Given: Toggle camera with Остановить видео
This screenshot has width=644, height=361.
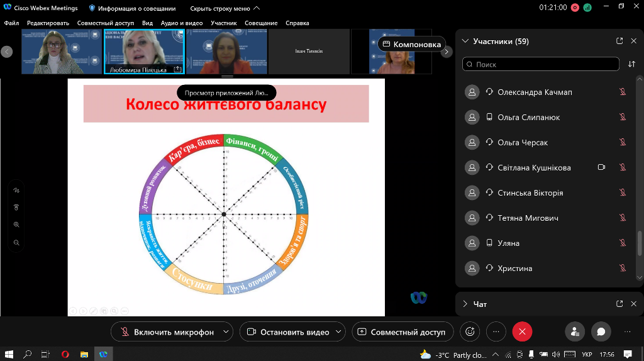Looking at the screenshot, I should coord(288,331).
